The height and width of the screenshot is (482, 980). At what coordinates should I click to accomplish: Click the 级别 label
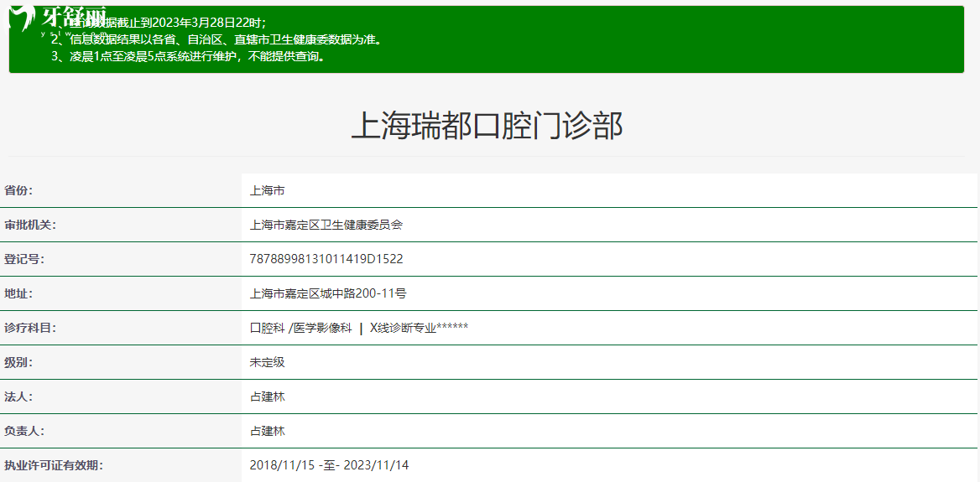coord(18,362)
